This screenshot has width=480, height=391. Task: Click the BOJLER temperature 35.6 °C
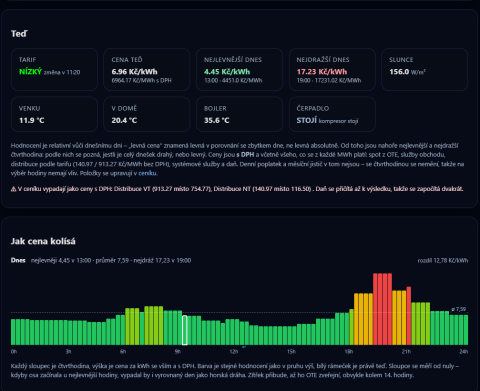click(x=217, y=120)
